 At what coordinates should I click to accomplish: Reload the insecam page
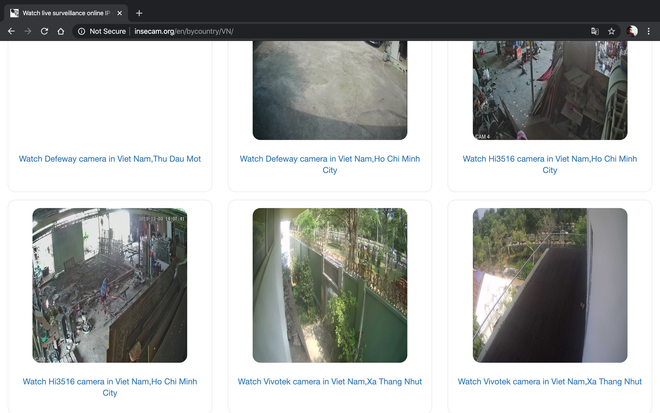click(44, 31)
